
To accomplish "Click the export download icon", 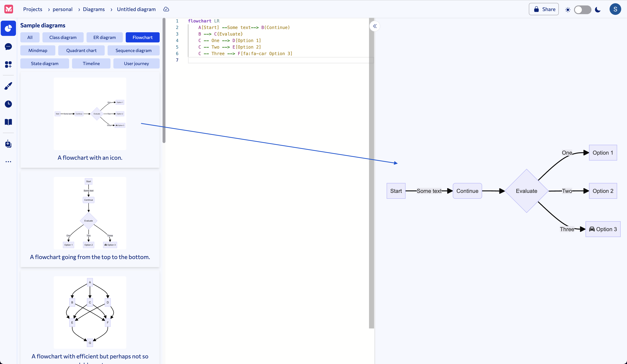I will pyautogui.click(x=9, y=144).
